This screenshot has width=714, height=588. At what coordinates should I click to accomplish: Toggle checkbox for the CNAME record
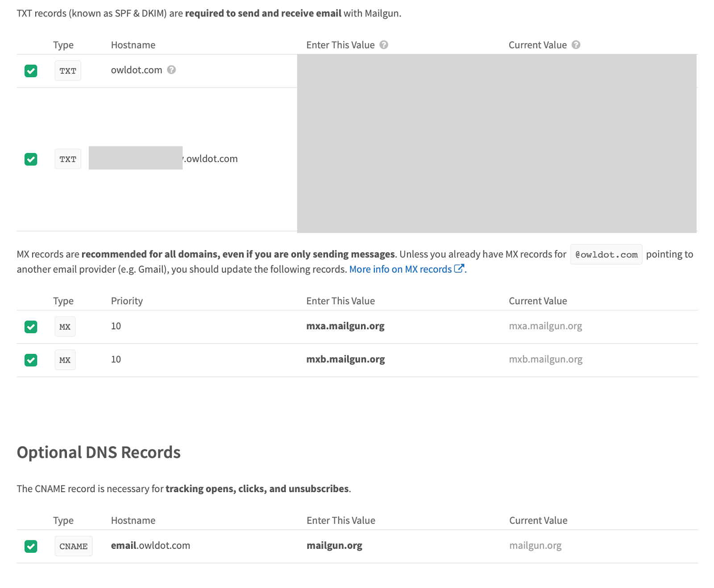tap(31, 546)
